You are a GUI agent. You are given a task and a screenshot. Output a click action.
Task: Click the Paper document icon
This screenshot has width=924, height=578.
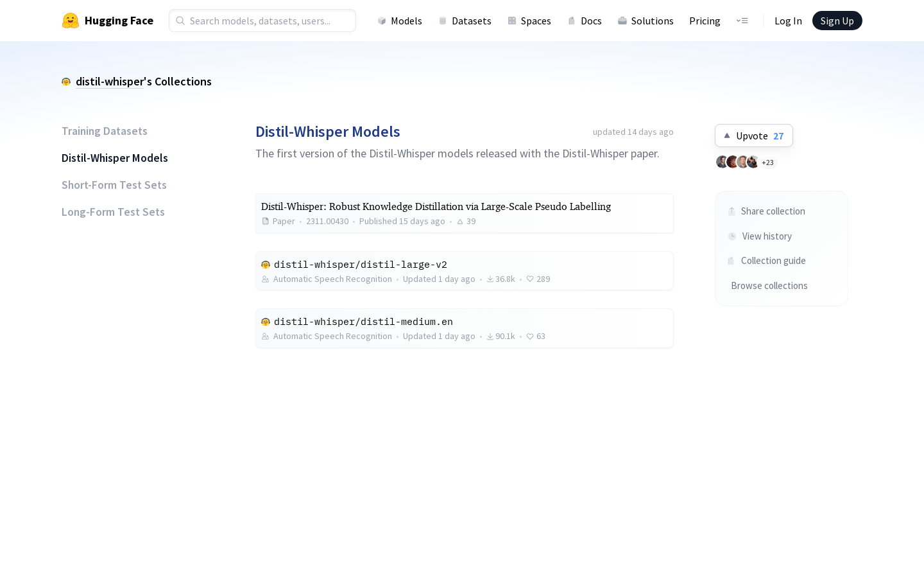pos(266,221)
